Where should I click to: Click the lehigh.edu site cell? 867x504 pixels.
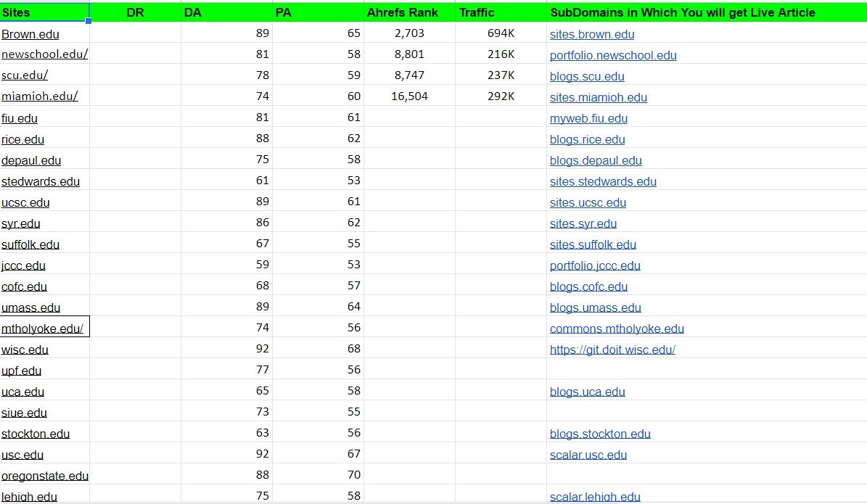tap(44, 495)
